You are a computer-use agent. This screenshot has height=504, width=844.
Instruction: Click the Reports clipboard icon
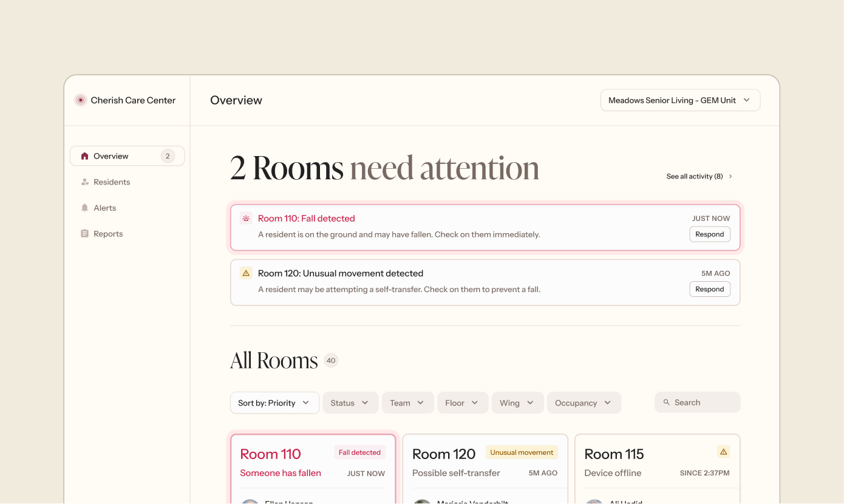84,234
